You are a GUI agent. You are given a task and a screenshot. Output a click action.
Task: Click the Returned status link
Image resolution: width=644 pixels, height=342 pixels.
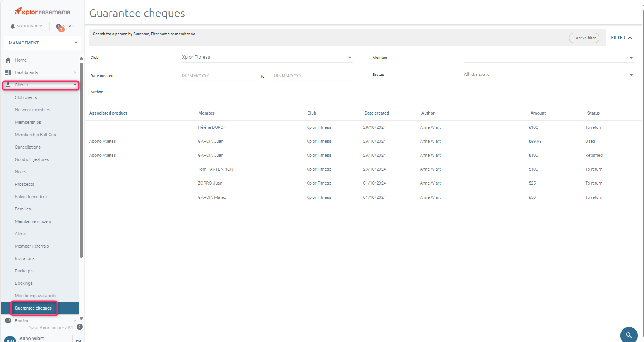click(x=594, y=155)
